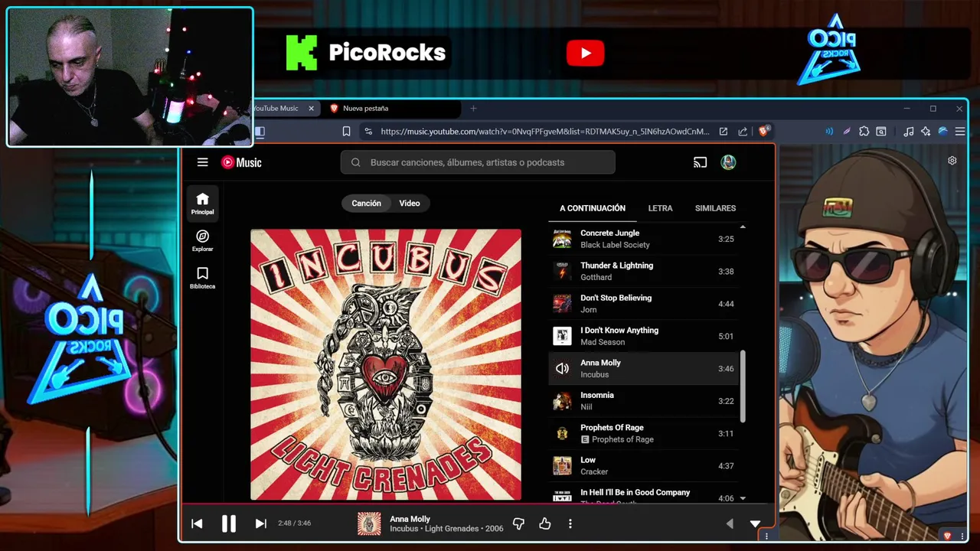The width and height of the screenshot is (980, 551).
Task: Select the A CONTINUACIÓN tab
Action: click(x=593, y=208)
